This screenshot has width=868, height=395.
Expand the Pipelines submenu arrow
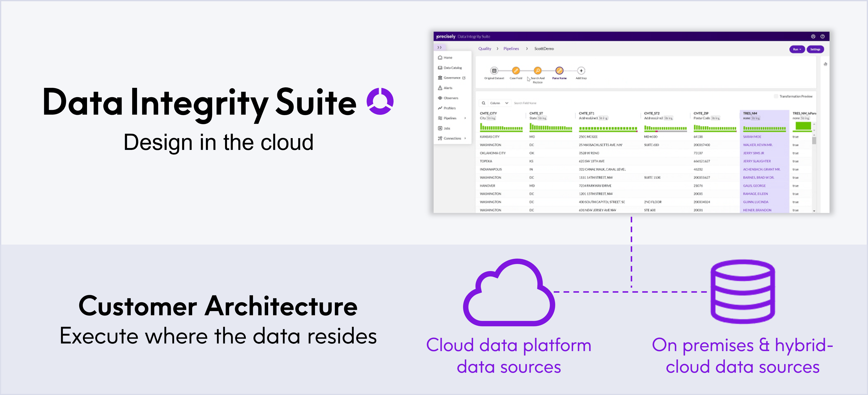point(465,118)
